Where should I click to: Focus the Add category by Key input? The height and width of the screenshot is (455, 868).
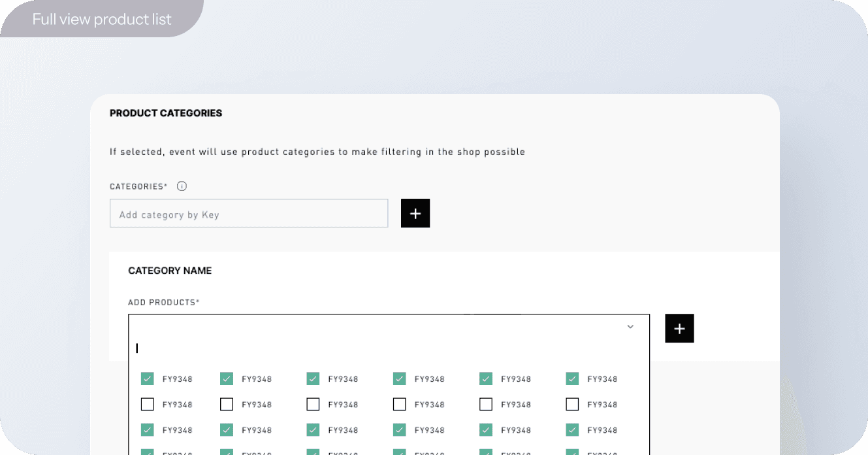coord(249,214)
